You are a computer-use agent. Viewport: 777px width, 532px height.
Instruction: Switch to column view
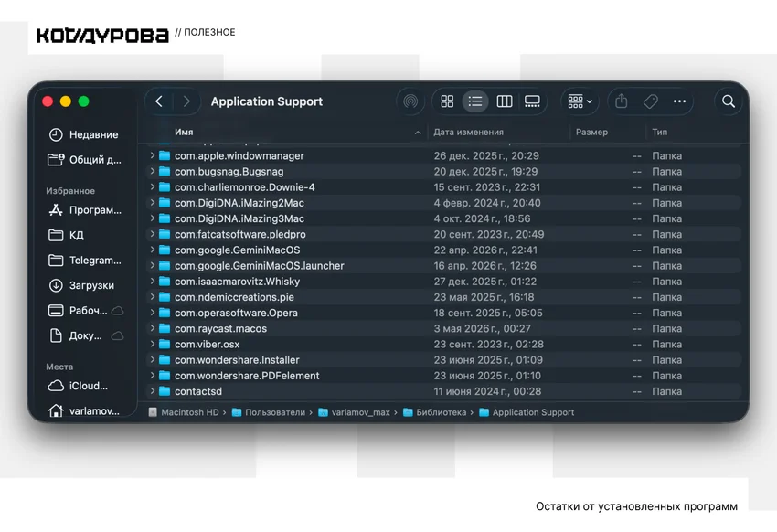(505, 101)
